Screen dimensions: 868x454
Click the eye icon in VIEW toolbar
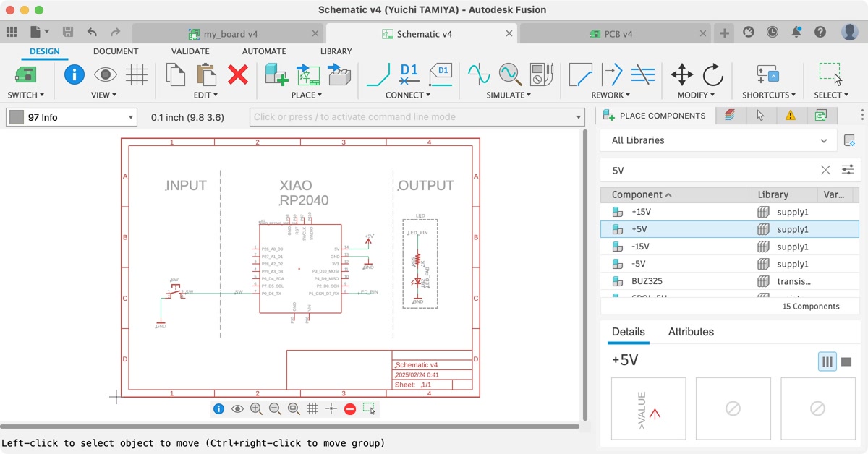click(106, 74)
